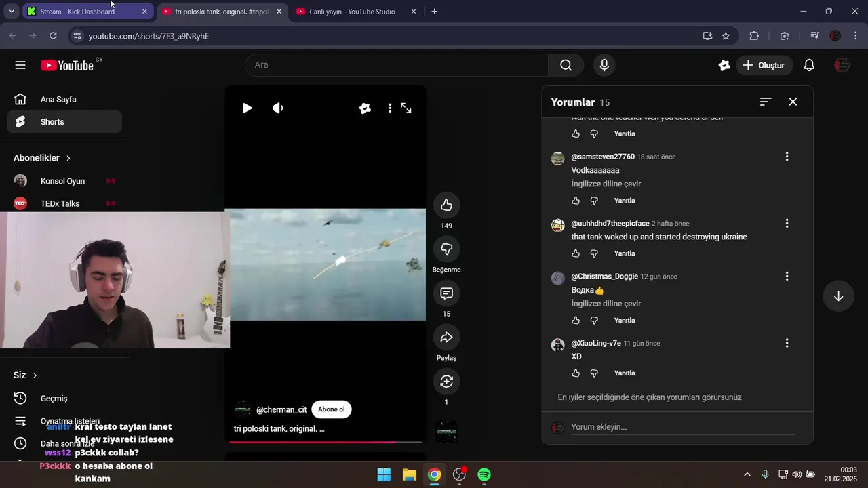The image size is (868, 488).
Task: Mute the Shorts video volume
Action: click(x=277, y=108)
